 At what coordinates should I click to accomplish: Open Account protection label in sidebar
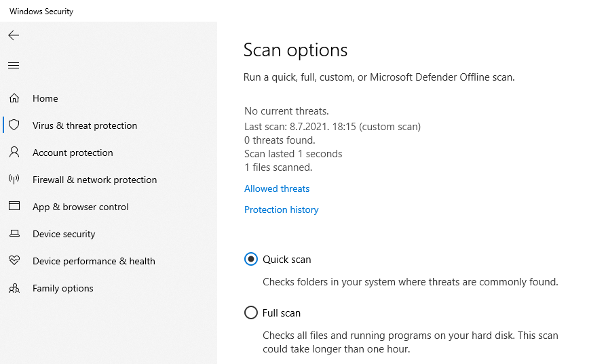(73, 153)
